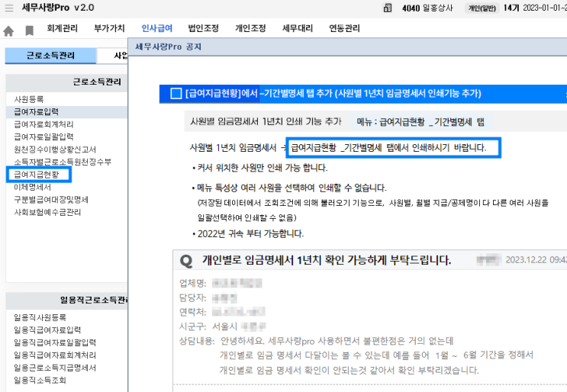
Task: Go to the home icon
Action: coord(8,31)
